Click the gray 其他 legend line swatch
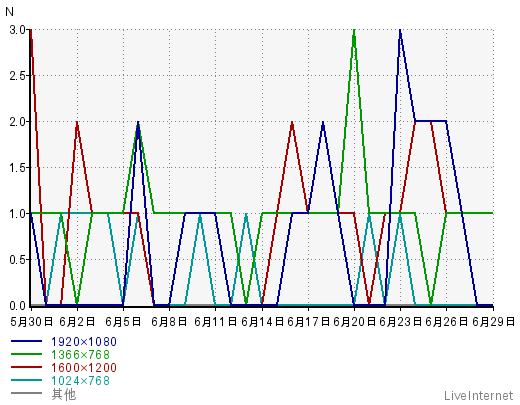This screenshot has height=405, width=520. 26,393
